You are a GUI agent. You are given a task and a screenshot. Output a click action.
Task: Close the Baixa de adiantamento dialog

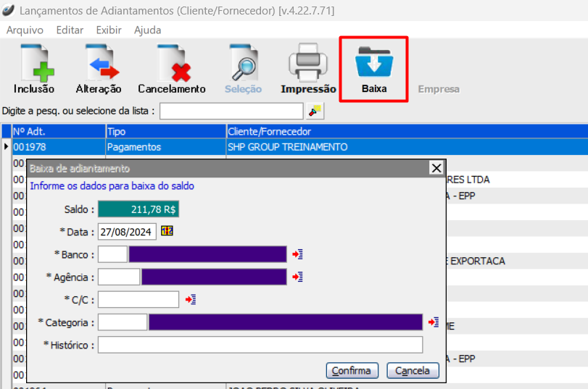[436, 168]
